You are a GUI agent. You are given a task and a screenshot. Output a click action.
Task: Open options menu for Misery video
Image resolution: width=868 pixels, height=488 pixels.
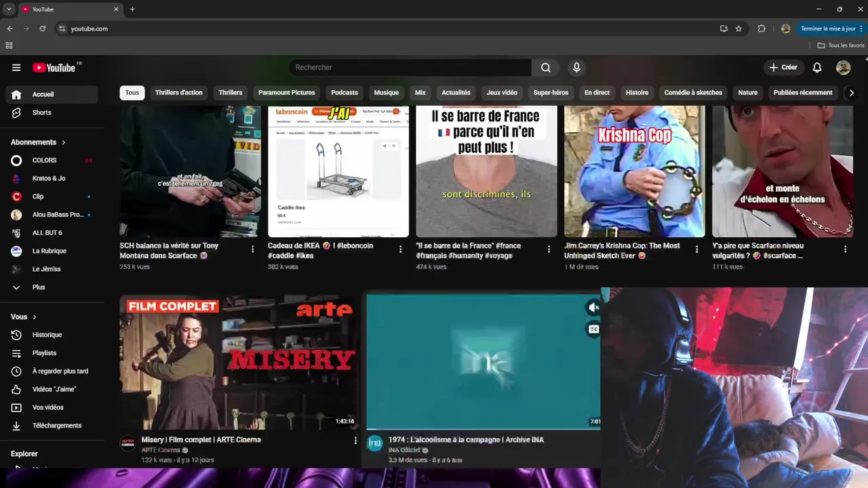coord(355,441)
